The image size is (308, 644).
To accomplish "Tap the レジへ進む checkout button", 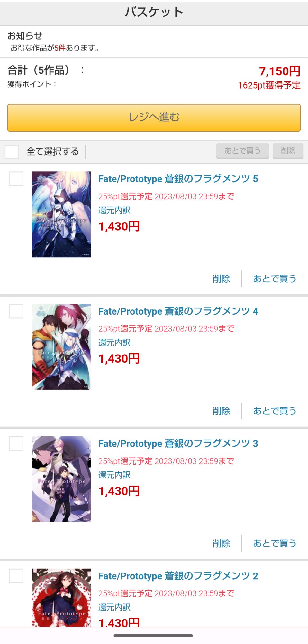I will tap(154, 118).
